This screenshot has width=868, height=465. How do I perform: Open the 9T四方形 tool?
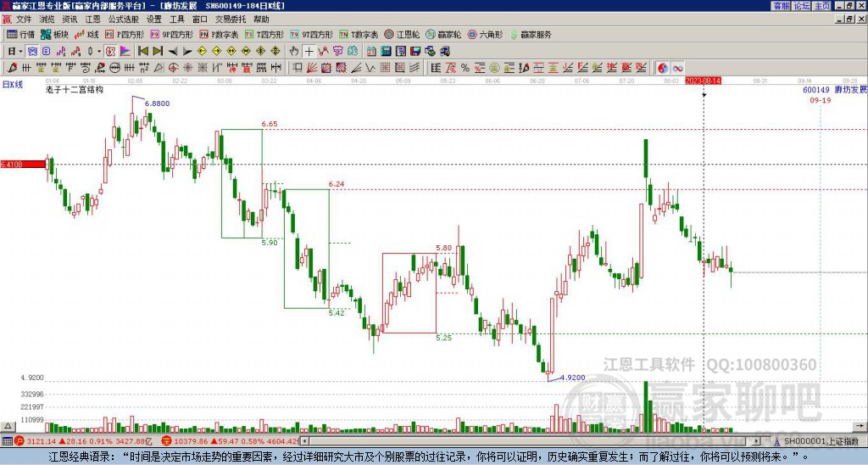click(311, 34)
